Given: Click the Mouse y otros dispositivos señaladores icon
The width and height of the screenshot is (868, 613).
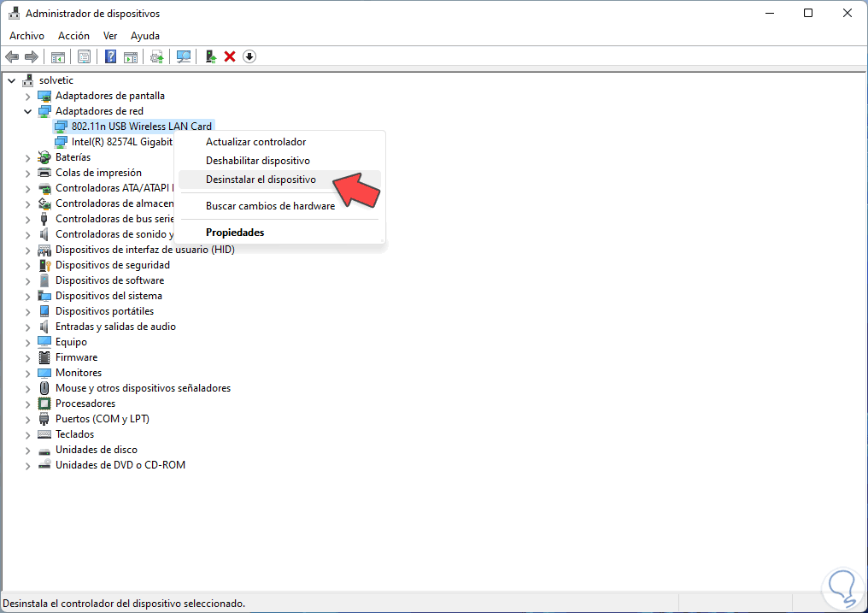Looking at the screenshot, I should (x=44, y=388).
